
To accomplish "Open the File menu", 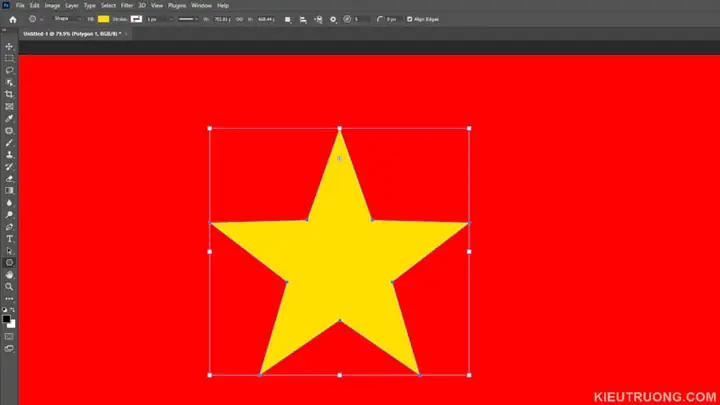I will tap(20, 6).
